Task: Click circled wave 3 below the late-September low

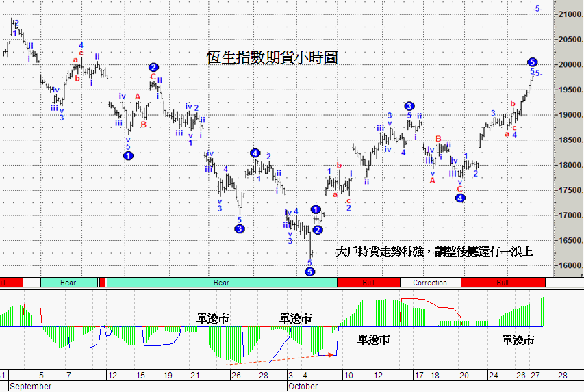Action: point(240,229)
